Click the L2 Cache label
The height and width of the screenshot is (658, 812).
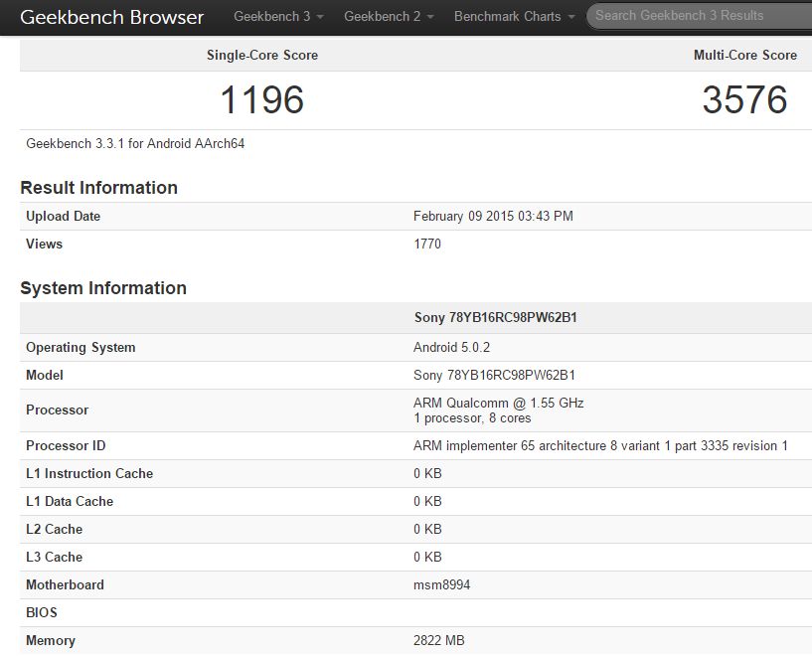pos(55,529)
